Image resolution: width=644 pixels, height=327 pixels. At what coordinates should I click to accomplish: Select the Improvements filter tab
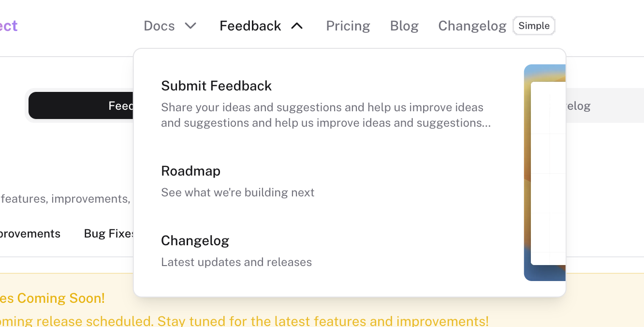tap(30, 234)
